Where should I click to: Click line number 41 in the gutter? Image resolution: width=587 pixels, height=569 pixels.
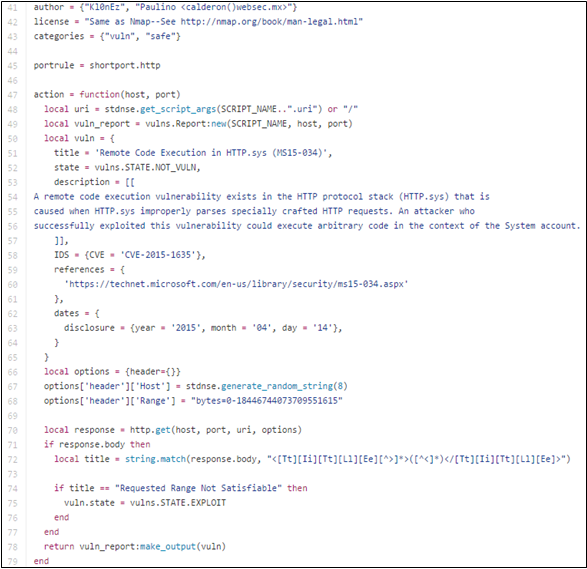tap(12, 7)
